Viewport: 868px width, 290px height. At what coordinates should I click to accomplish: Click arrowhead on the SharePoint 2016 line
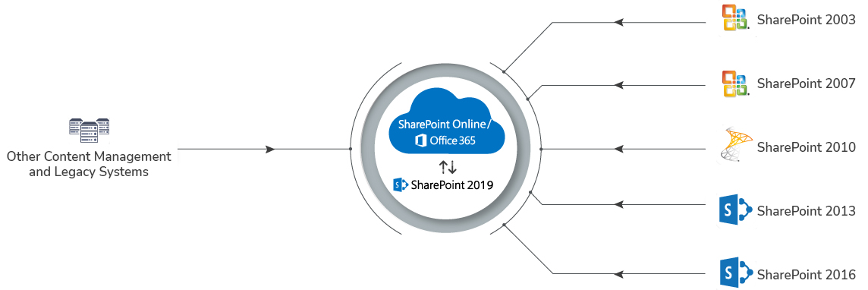click(619, 273)
